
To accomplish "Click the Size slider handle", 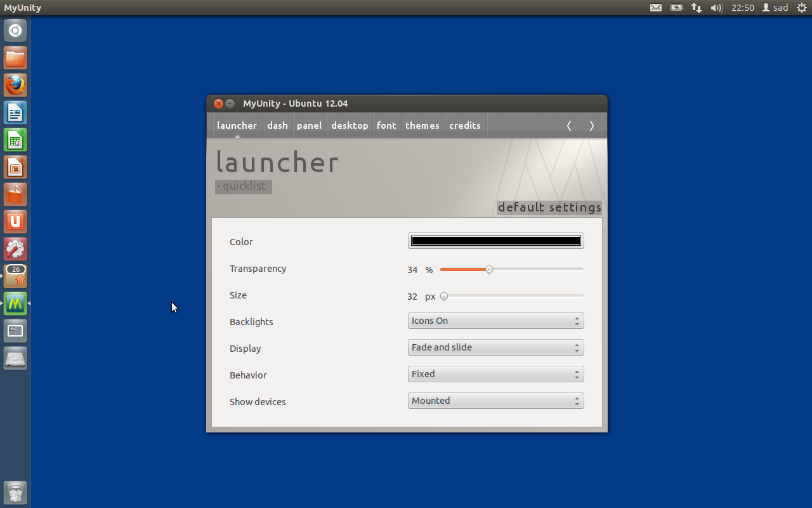I will point(444,296).
